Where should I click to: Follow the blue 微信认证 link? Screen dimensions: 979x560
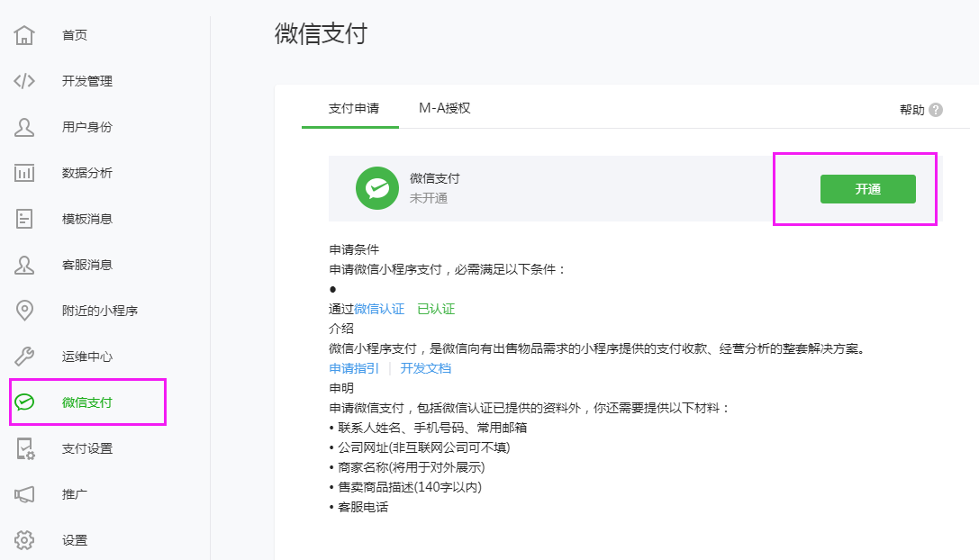pos(379,309)
